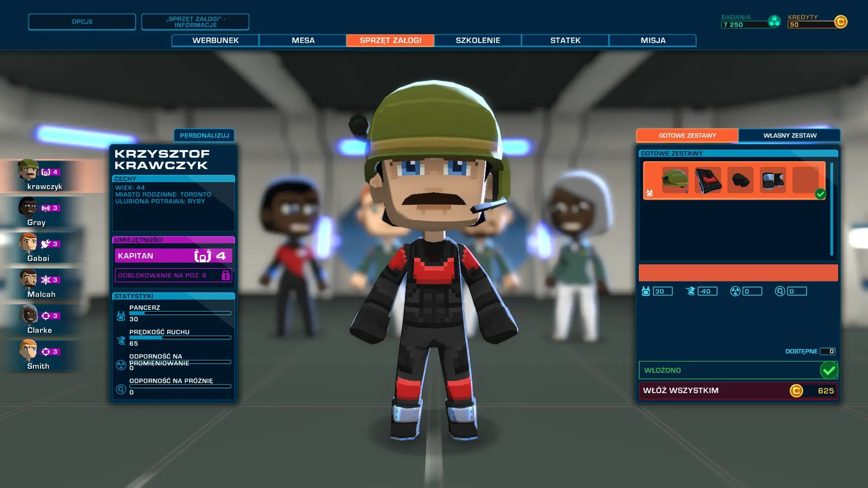
Task: Click the green helmet item icon
Action: click(x=675, y=180)
